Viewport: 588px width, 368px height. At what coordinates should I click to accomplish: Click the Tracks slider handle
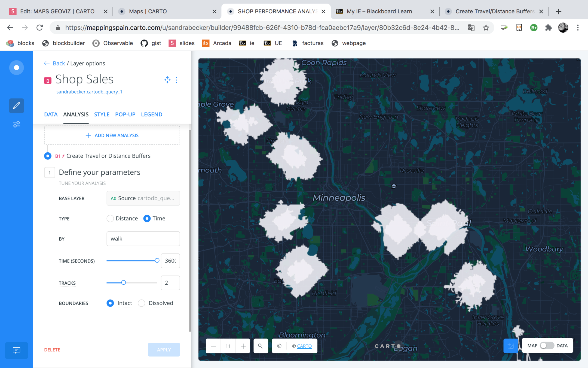tap(124, 283)
